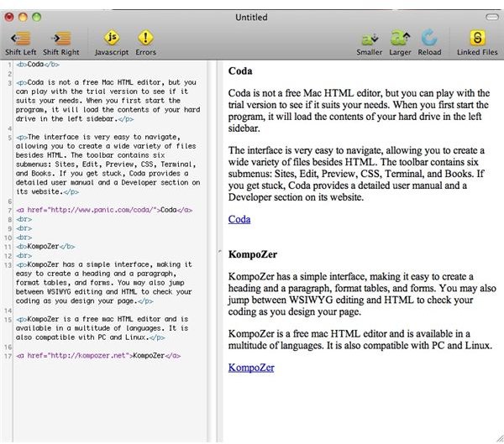Click 'KompoZer has a simple interface' preview paragraph
The height and width of the screenshot is (444, 504).
362,294
